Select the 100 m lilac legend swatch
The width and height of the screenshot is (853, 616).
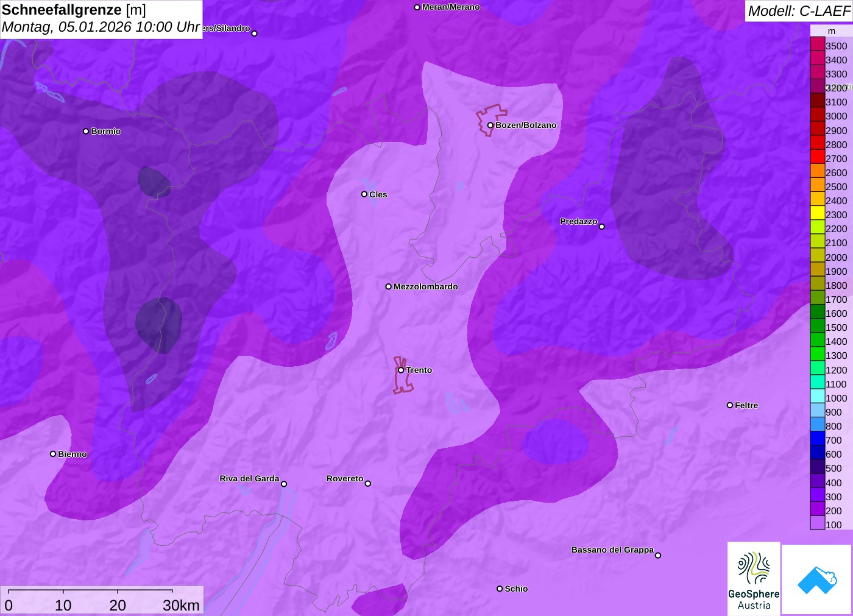tap(817, 523)
